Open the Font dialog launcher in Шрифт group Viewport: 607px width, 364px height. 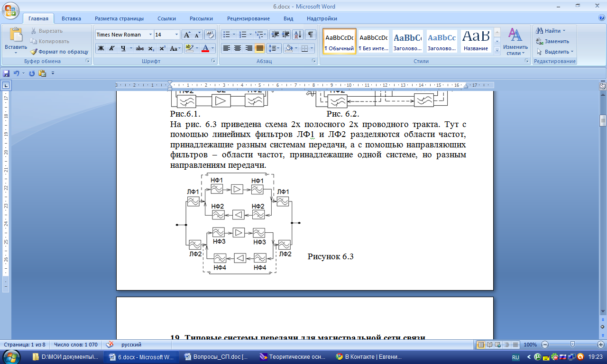214,61
